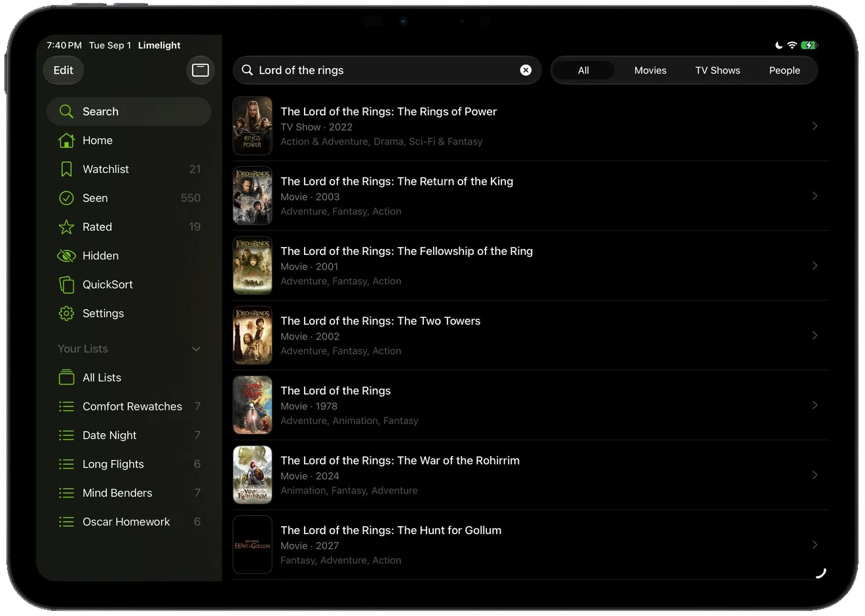
Task: Click the Mind Benders list icon
Action: (x=66, y=493)
